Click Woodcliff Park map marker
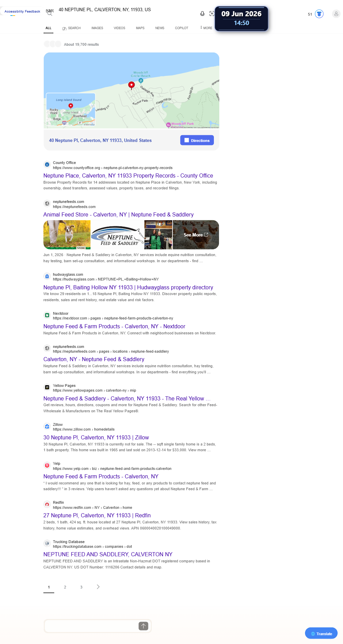The width and height of the screenshot is (343, 644). tap(168, 125)
